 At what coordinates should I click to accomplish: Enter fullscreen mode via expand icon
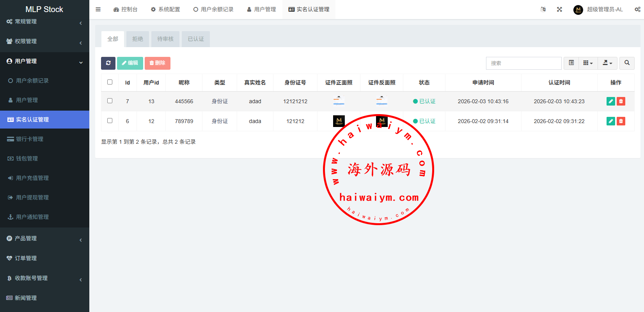pos(559,9)
